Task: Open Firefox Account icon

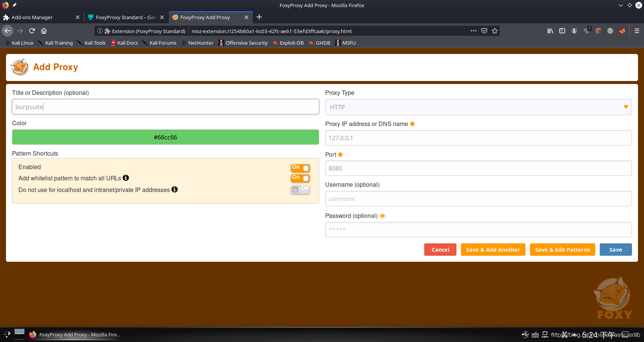Action: click(x=574, y=31)
